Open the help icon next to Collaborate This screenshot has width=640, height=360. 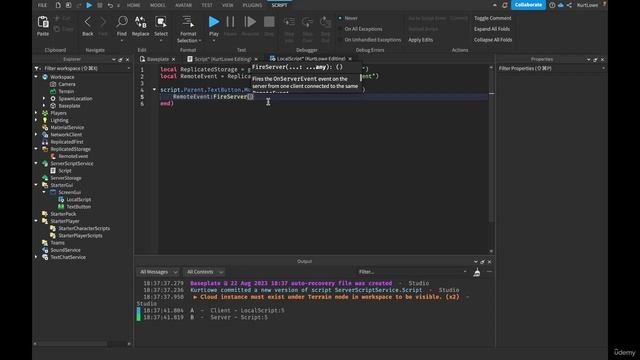(x=552, y=5)
